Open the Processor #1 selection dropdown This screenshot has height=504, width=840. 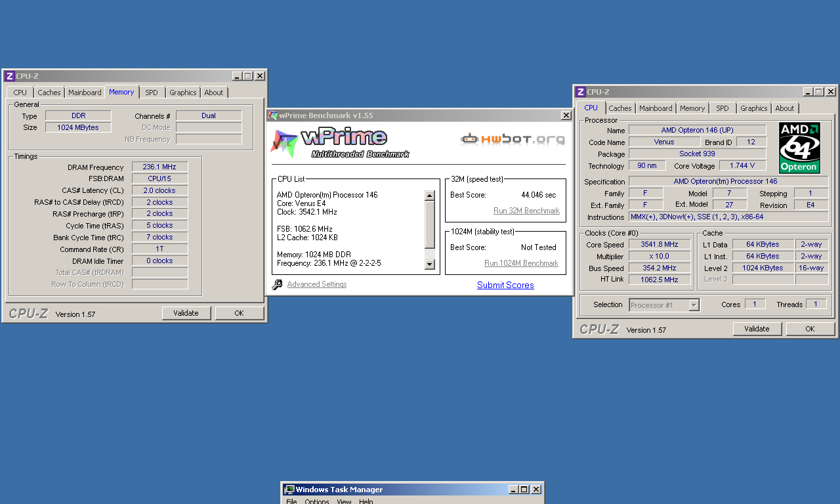(x=694, y=305)
